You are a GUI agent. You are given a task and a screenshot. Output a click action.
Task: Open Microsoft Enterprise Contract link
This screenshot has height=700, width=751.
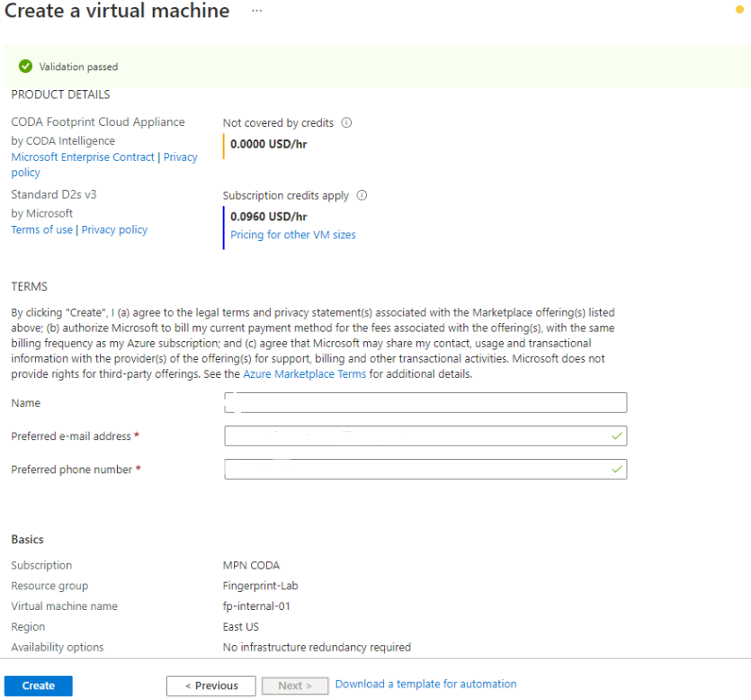(83, 157)
